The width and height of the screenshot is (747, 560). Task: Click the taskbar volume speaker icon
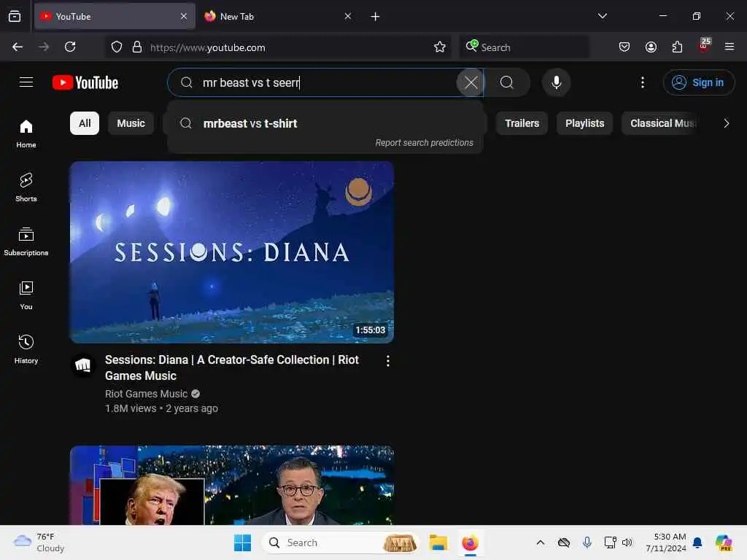click(x=627, y=542)
